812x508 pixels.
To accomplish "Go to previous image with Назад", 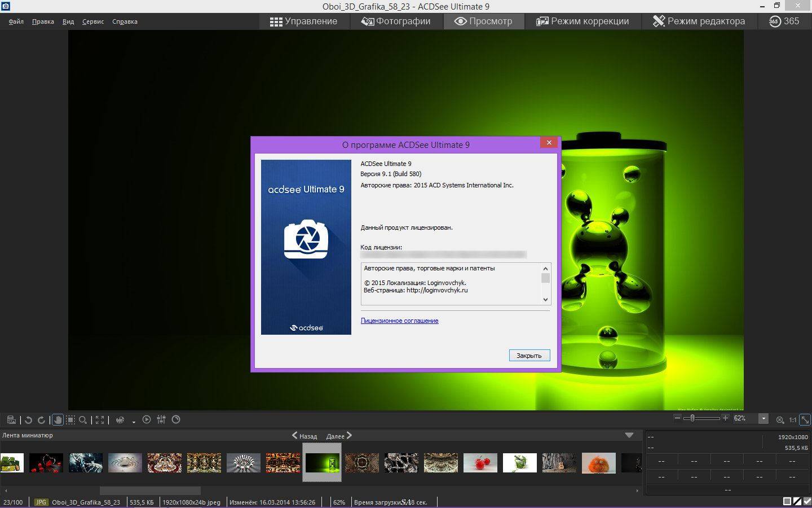I will pos(304,436).
